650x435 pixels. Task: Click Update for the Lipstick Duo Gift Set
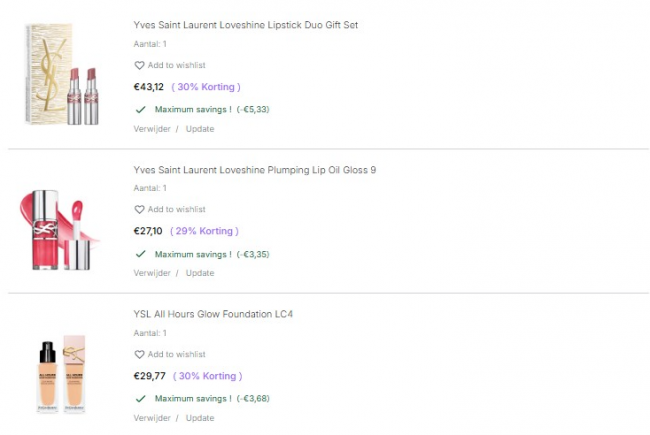(x=200, y=129)
